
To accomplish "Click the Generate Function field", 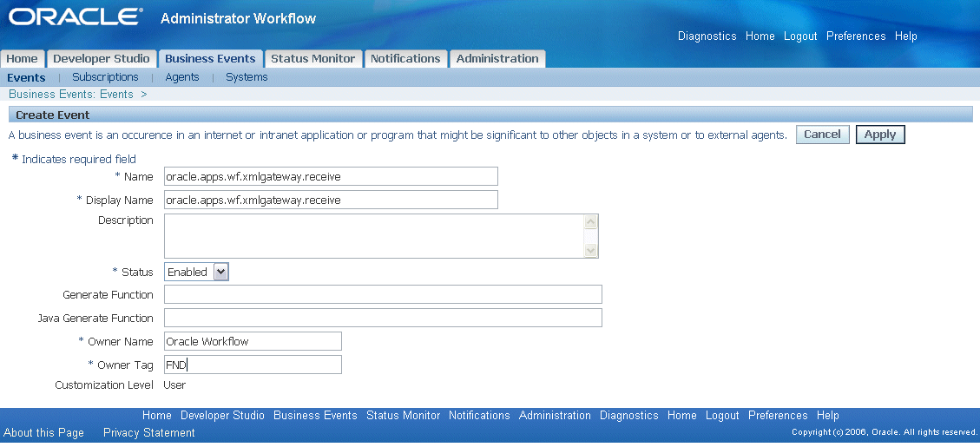I will pyautogui.click(x=383, y=294).
